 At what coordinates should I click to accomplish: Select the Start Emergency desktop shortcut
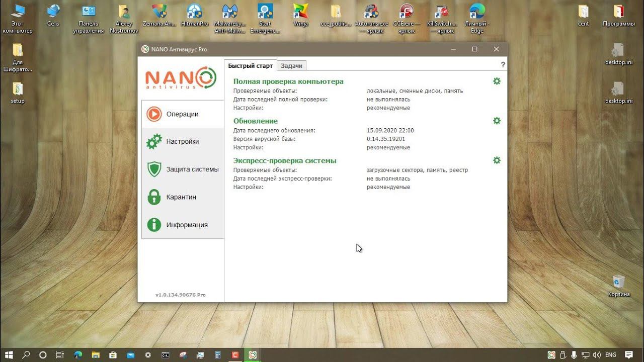(265, 19)
